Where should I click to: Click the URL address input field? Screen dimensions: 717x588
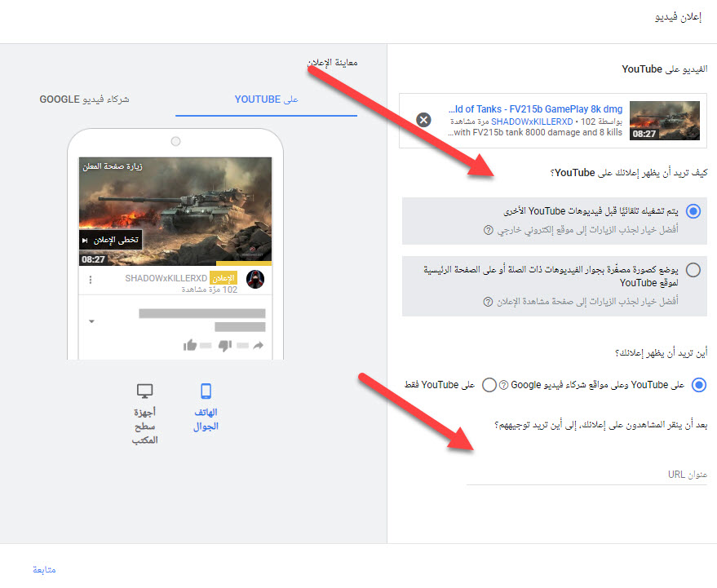click(586, 475)
